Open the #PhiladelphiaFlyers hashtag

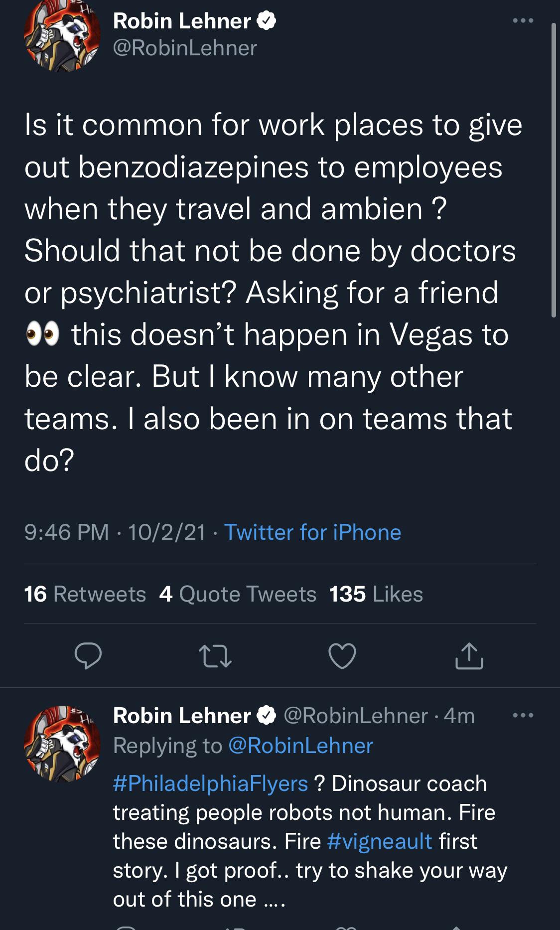[210, 783]
